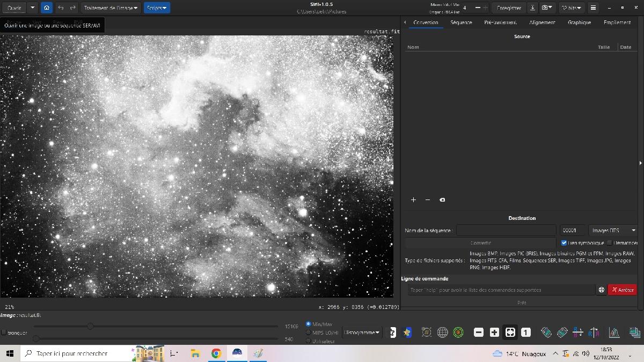
Task: Set zoom to 1:1 scale
Action: coord(526,333)
